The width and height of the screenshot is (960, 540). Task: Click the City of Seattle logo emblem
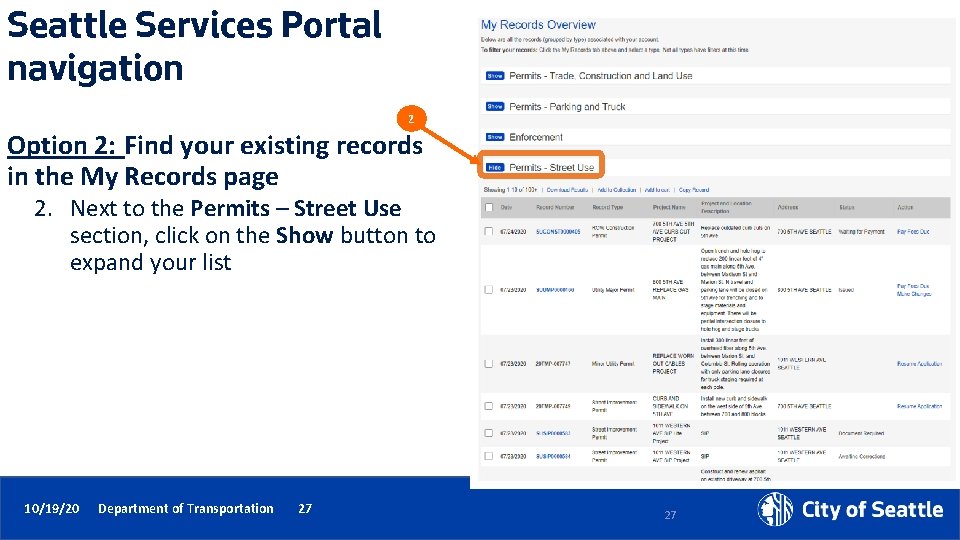click(x=775, y=509)
